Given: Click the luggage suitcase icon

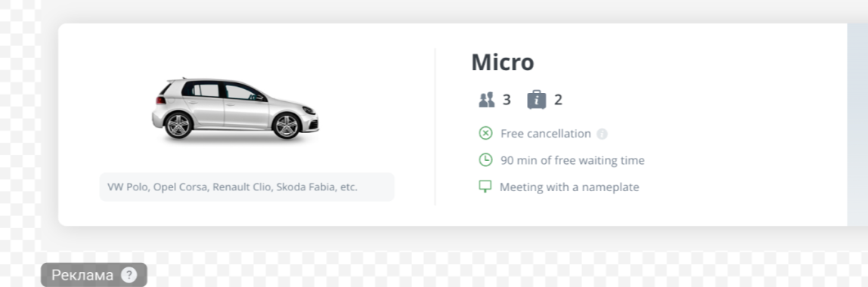Looking at the screenshot, I should coord(536,100).
